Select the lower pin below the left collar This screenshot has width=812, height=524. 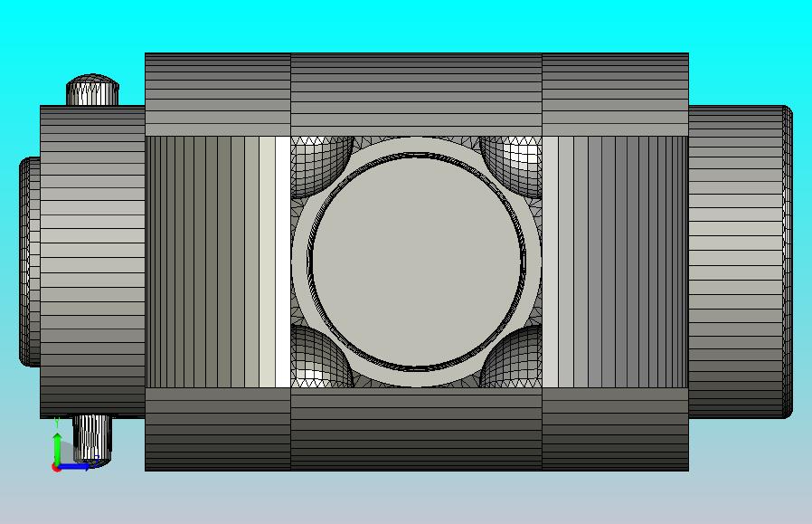[92, 440]
